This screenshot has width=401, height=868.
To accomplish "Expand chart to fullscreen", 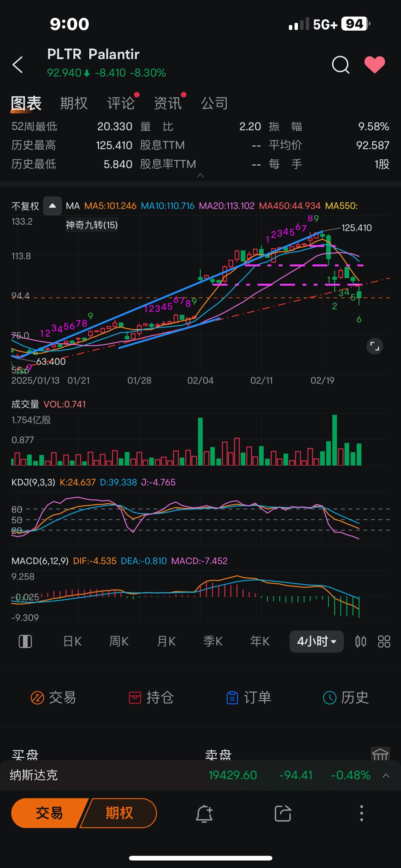I will [374, 346].
